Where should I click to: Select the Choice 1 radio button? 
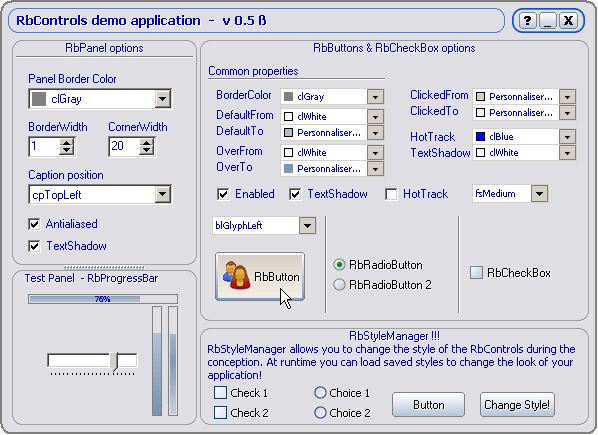pyautogui.click(x=320, y=393)
